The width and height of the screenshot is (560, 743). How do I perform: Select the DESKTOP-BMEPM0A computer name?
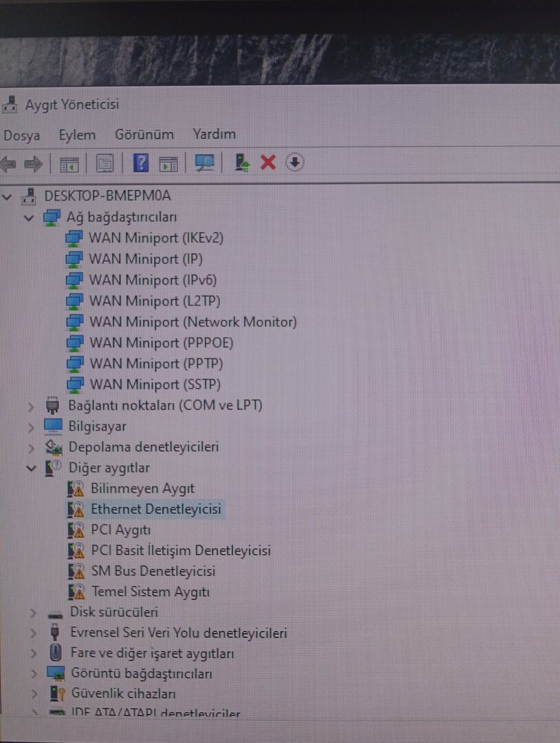pos(107,195)
